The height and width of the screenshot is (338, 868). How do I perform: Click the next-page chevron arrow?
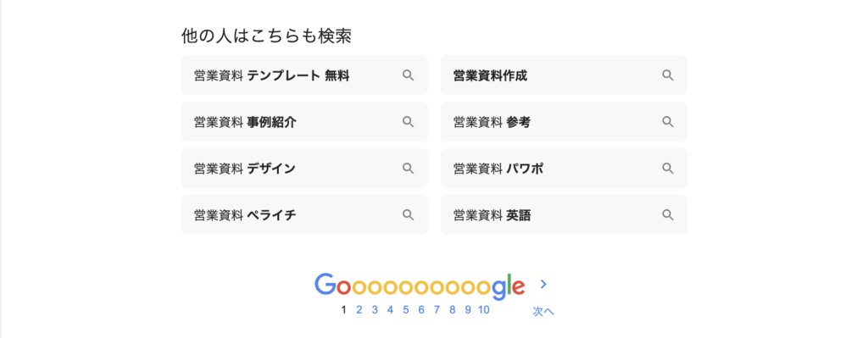pyautogui.click(x=543, y=285)
